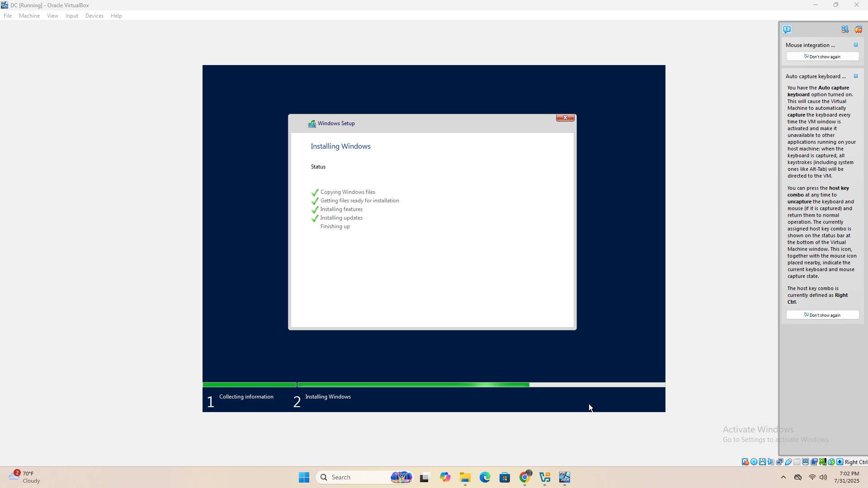The width and height of the screenshot is (868, 488).
Task: Click the optical disk status bar icon
Action: [754, 462]
